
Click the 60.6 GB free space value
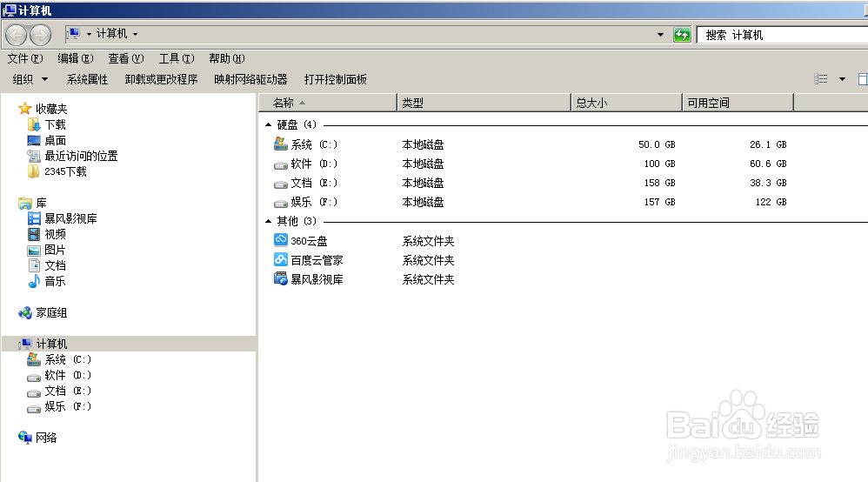click(768, 164)
